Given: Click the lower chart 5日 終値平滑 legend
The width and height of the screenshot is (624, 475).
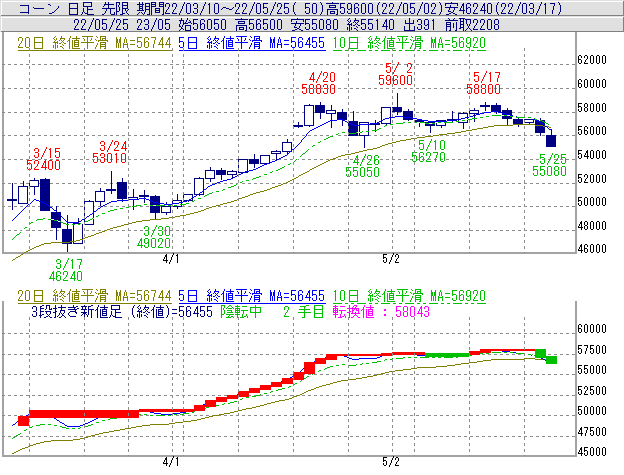Looking at the screenshot, I should coord(252,296).
